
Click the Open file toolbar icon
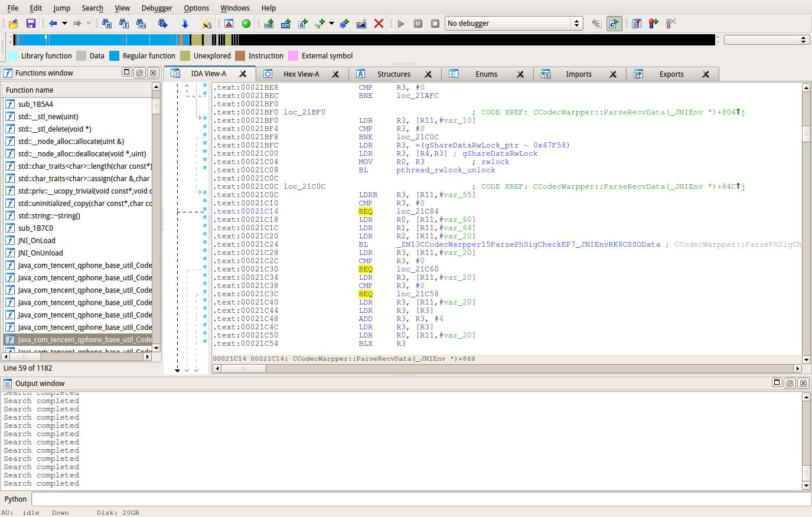tap(14, 24)
